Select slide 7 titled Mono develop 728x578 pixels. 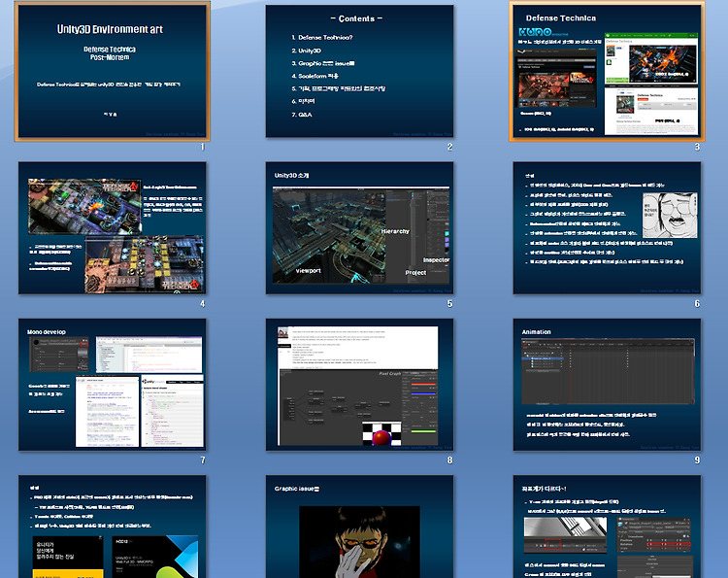pyautogui.click(x=112, y=385)
